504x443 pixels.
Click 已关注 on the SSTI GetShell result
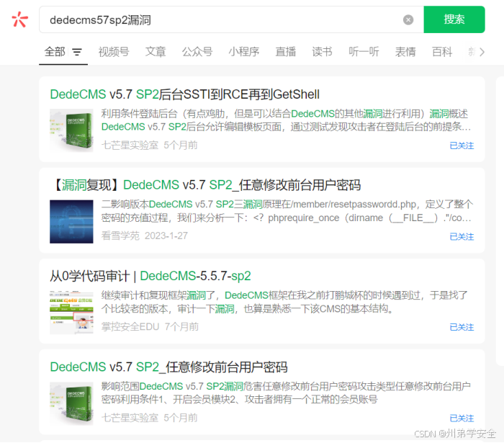[462, 146]
